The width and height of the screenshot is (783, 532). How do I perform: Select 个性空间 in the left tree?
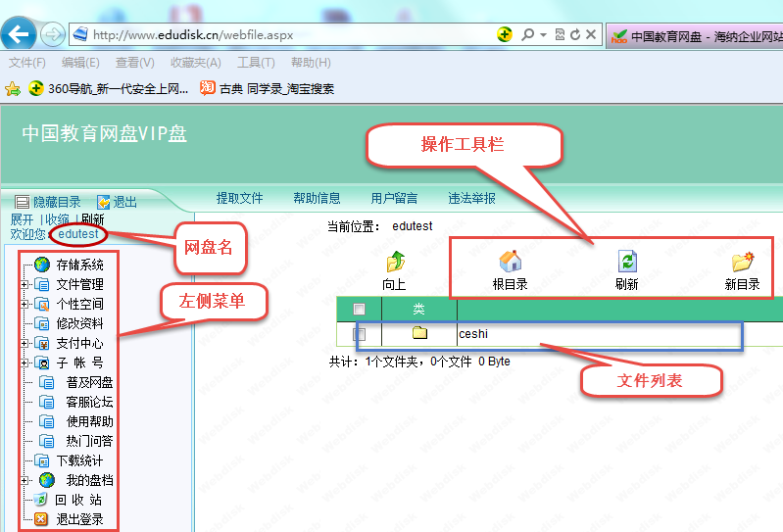pos(80,304)
